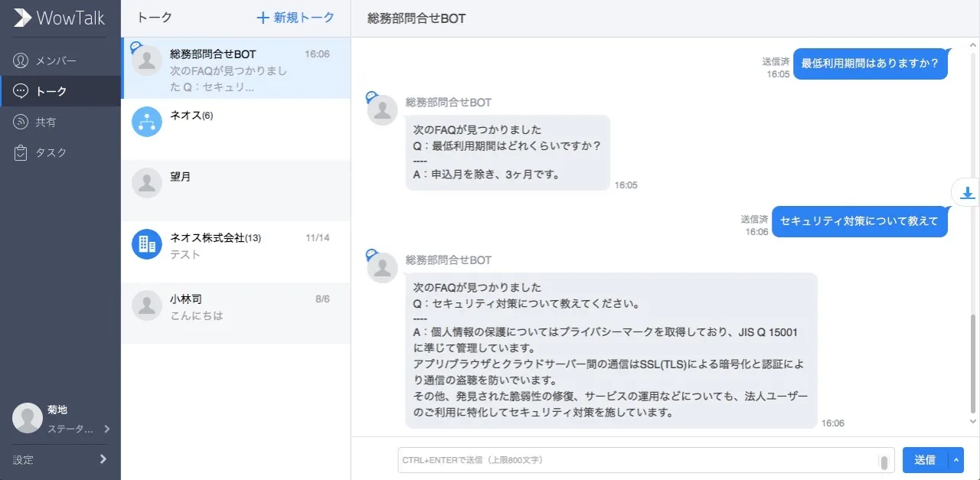Click the download arrow icon
This screenshot has width=980, height=480.
[x=967, y=193]
